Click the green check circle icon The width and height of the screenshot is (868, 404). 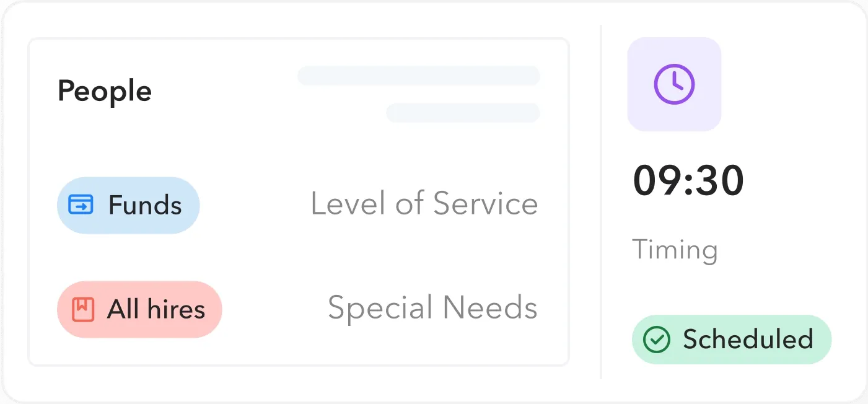pos(657,340)
